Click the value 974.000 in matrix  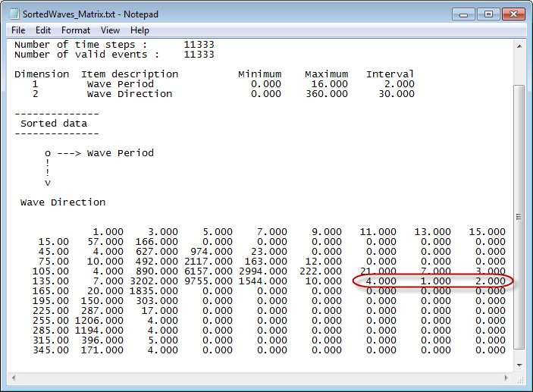pos(212,252)
